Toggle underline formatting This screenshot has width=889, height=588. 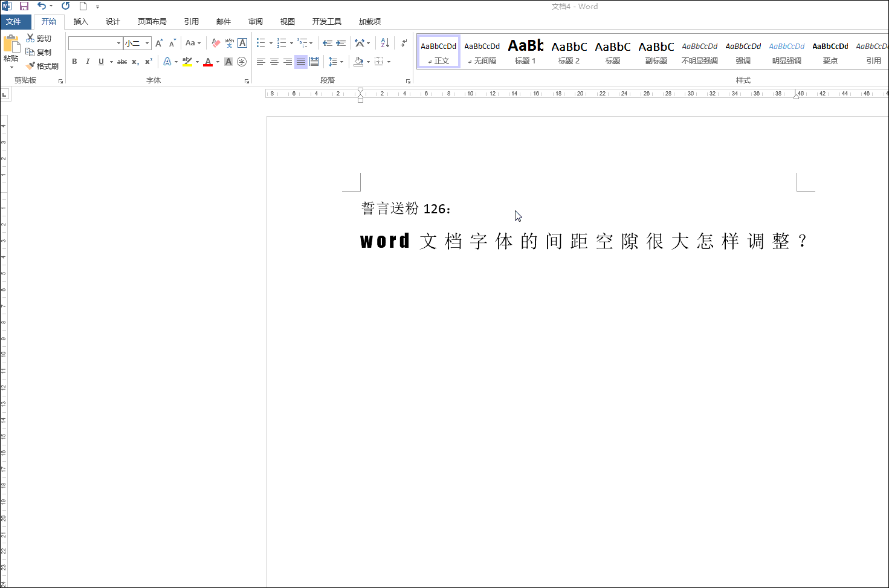click(101, 61)
